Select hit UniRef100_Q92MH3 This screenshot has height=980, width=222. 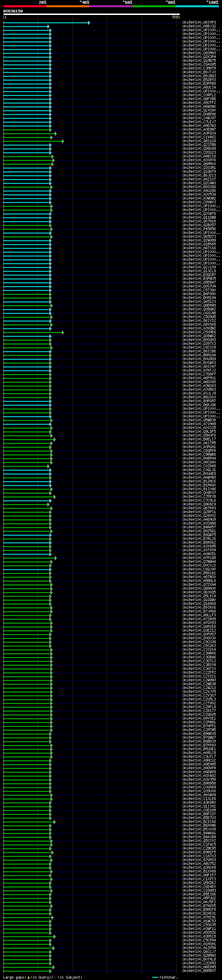click(x=199, y=53)
